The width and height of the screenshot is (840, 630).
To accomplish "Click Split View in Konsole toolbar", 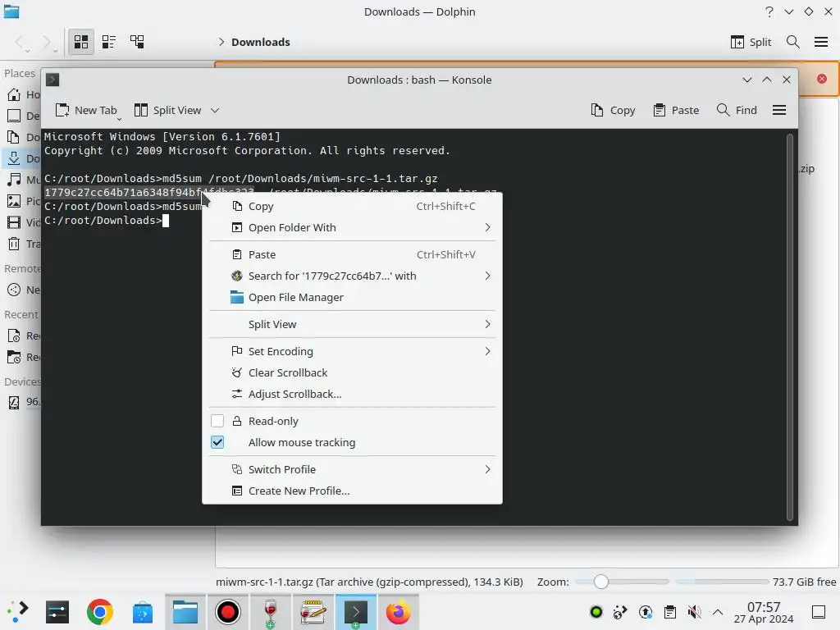I will 167,110.
